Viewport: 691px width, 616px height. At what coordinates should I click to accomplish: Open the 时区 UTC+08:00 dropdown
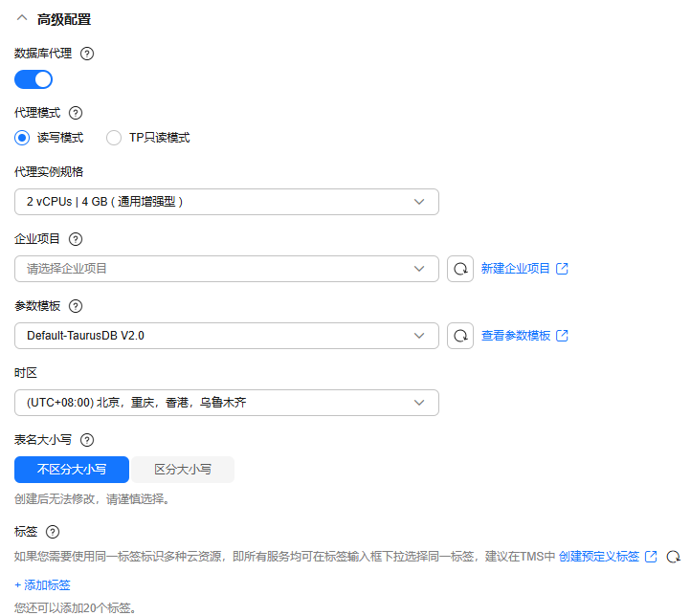(x=227, y=403)
